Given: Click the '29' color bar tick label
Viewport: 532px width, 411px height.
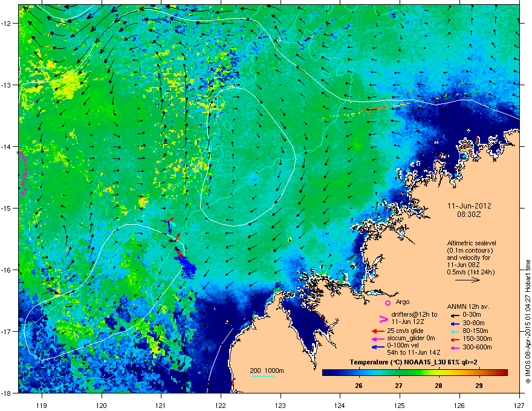Looking at the screenshot, I should 479,386.
